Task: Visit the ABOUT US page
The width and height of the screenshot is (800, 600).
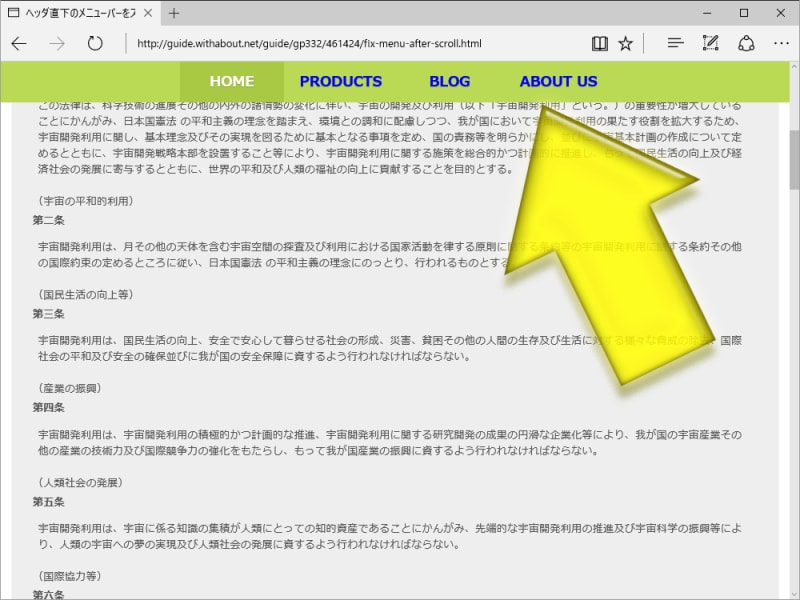Action: click(x=557, y=81)
